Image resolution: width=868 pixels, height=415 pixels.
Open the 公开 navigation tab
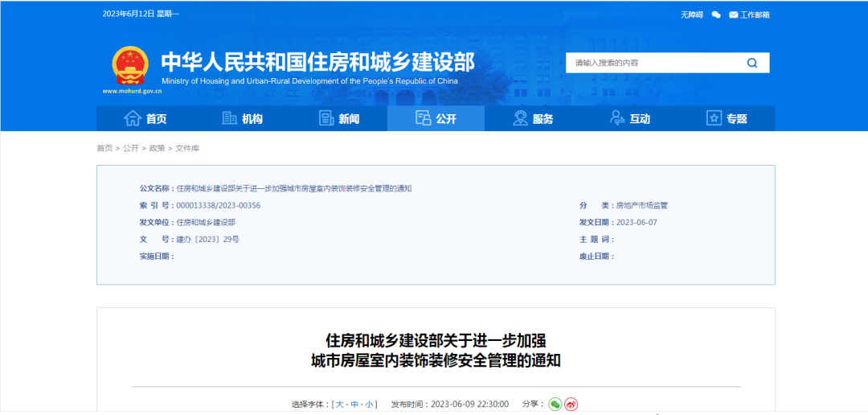pos(436,118)
